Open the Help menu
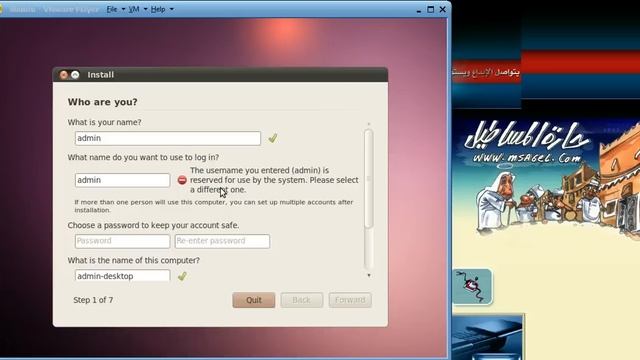 pos(158,9)
